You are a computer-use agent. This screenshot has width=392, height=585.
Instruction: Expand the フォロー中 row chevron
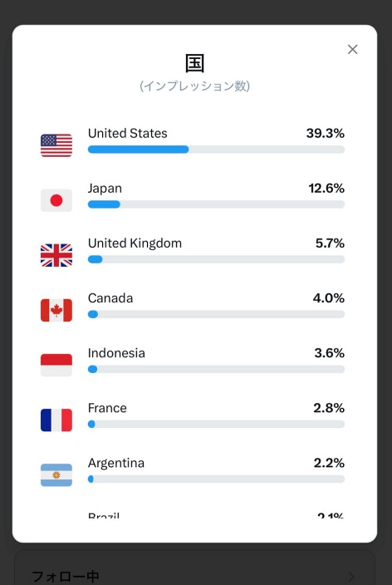pos(351,577)
